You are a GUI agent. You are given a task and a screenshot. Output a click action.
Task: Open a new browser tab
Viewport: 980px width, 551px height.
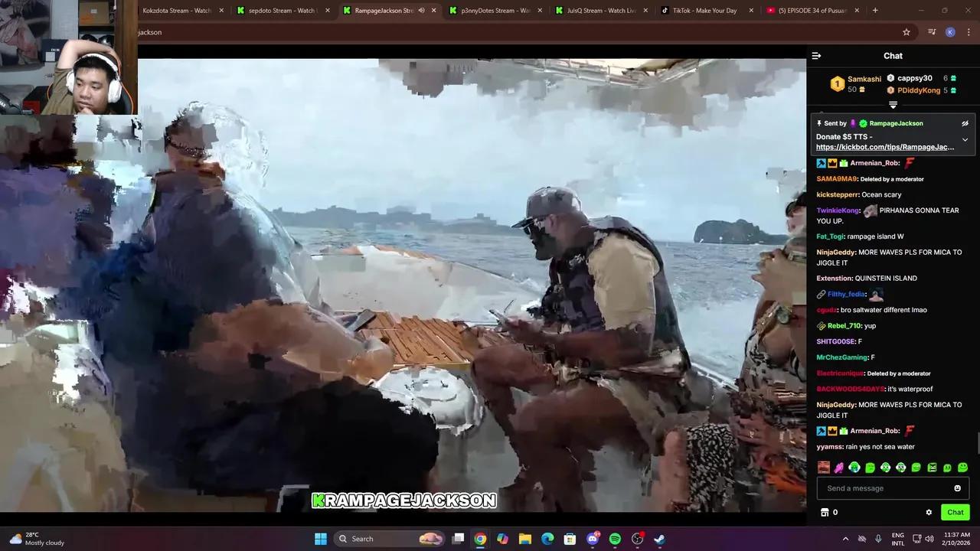(x=875, y=11)
